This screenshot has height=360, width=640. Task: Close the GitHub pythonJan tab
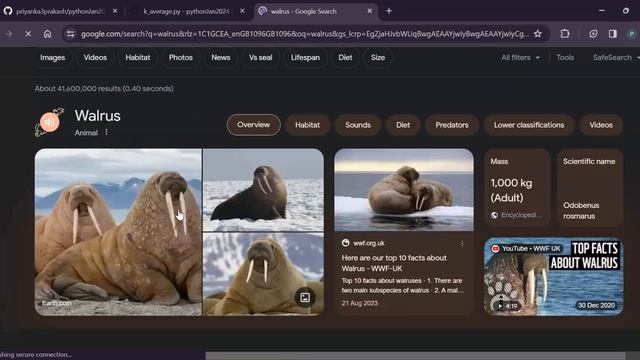point(115,11)
